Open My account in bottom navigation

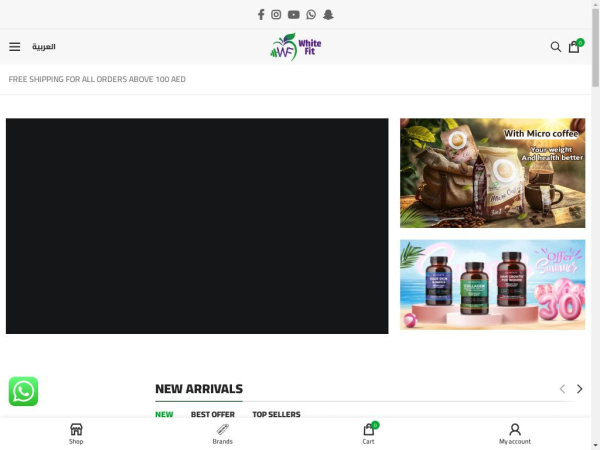pyautogui.click(x=515, y=434)
